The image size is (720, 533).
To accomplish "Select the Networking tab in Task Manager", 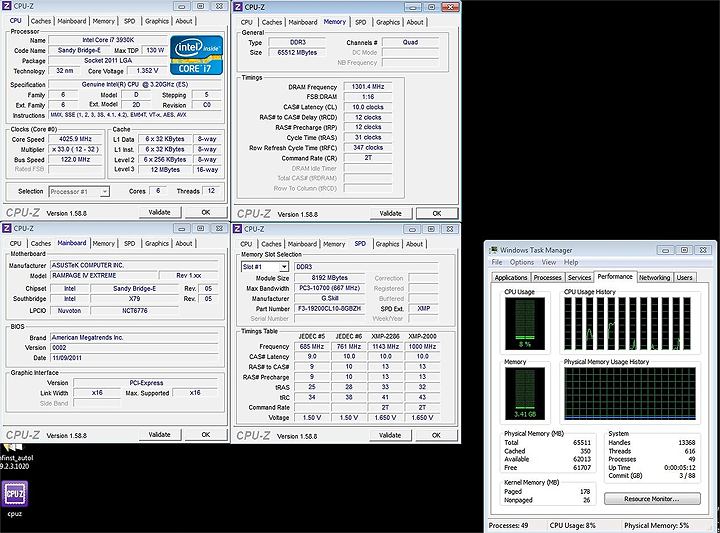I will 654,277.
